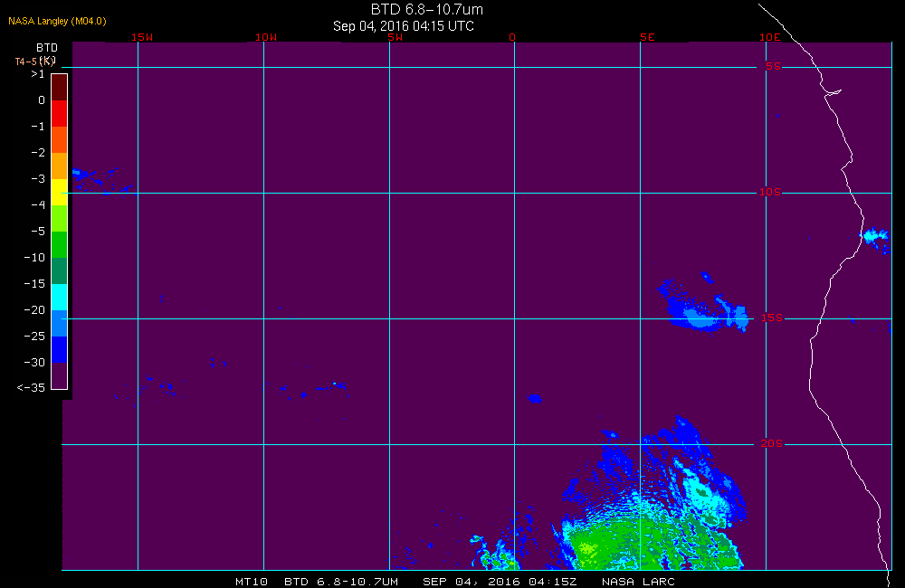Click the "20S" latitude label
905x588 pixels.
click(x=772, y=444)
